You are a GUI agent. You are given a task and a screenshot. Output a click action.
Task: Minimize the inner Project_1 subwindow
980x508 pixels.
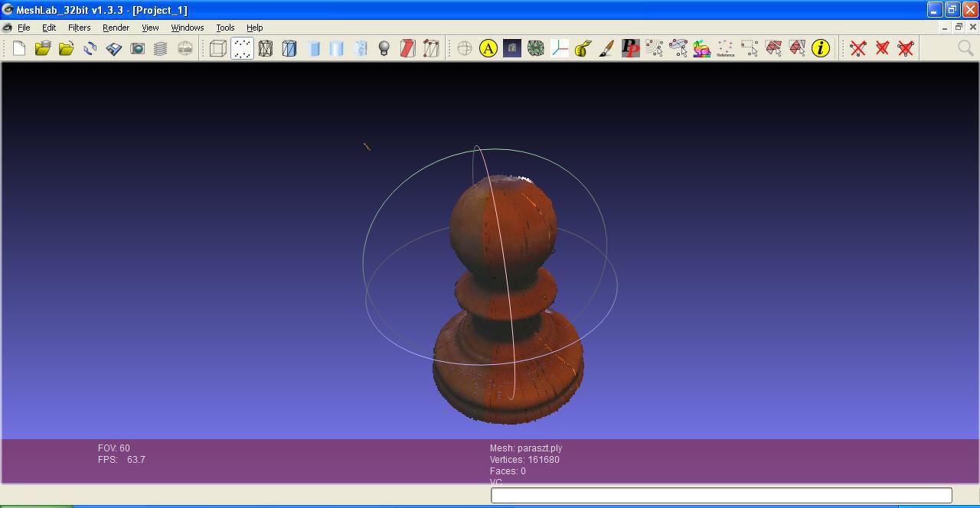(x=945, y=27)
